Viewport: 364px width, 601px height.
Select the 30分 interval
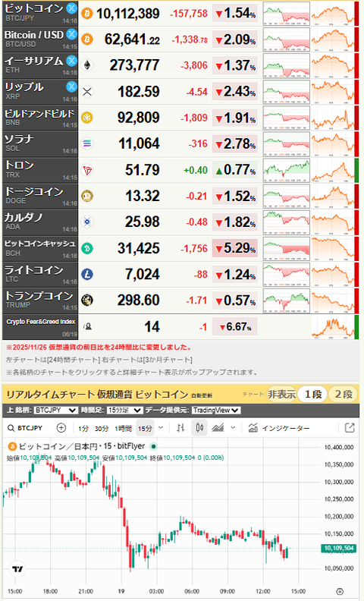pyautogui.click(x=102, y=428)
